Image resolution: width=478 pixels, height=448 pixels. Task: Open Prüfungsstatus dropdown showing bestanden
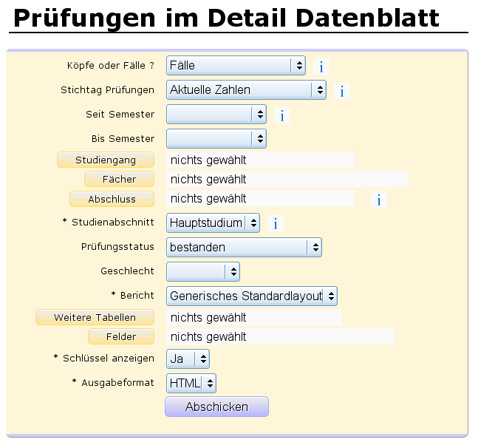pyautogui.click(x=244, y=247)
